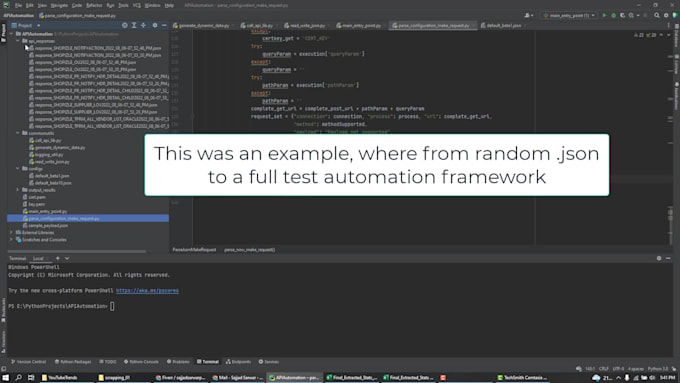Open the Services tool window
The height and width of the screenshot is (383, 680).
[269, 362]
